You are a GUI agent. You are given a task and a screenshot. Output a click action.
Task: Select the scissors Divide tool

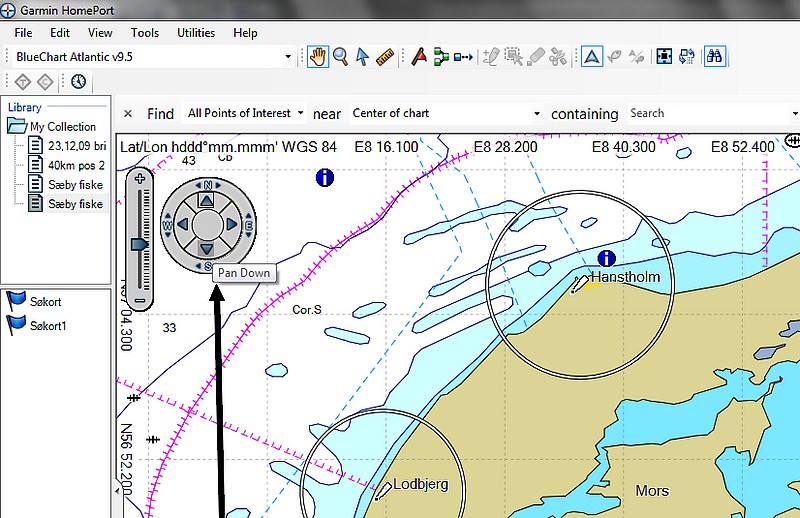tap(558, 57)
